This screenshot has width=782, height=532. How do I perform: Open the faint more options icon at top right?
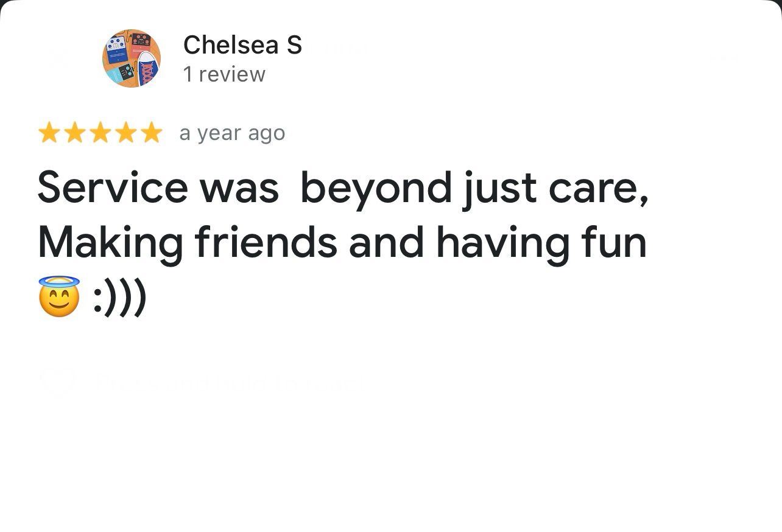[722, 57]
